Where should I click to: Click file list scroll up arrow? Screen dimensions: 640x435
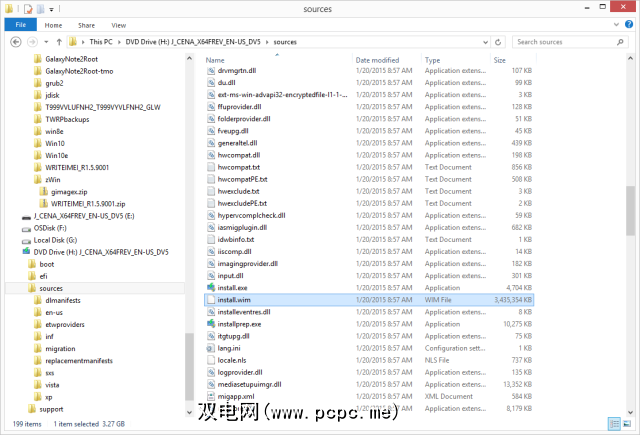(x=630, y=59)
